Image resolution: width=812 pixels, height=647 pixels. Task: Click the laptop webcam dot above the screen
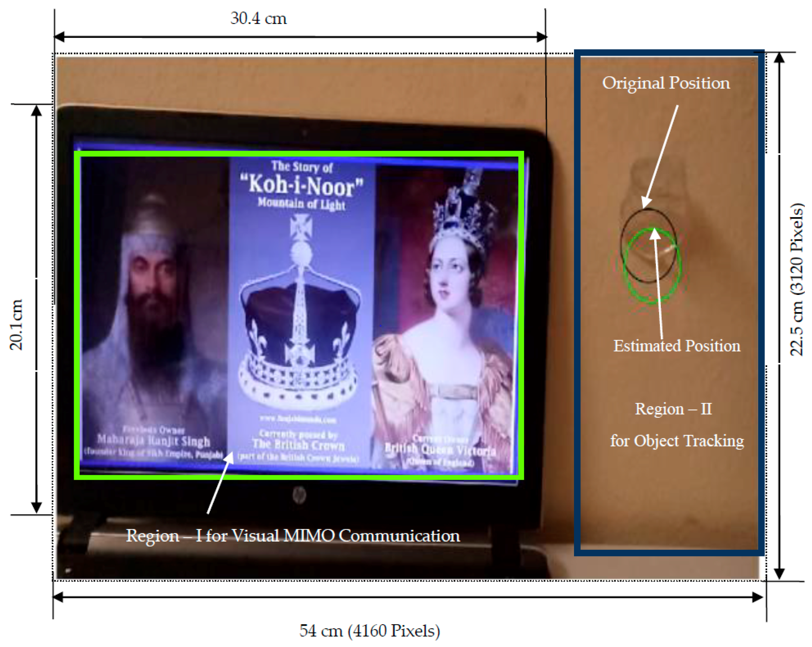305,133
